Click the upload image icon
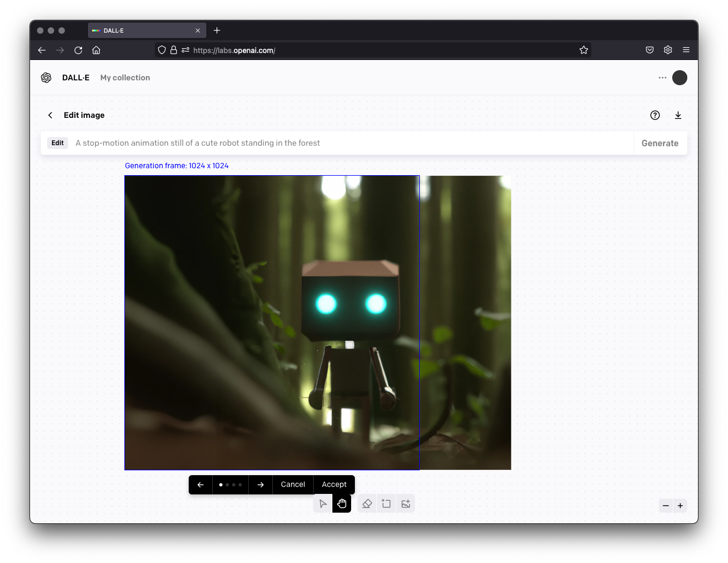 [x=406, y=504]
